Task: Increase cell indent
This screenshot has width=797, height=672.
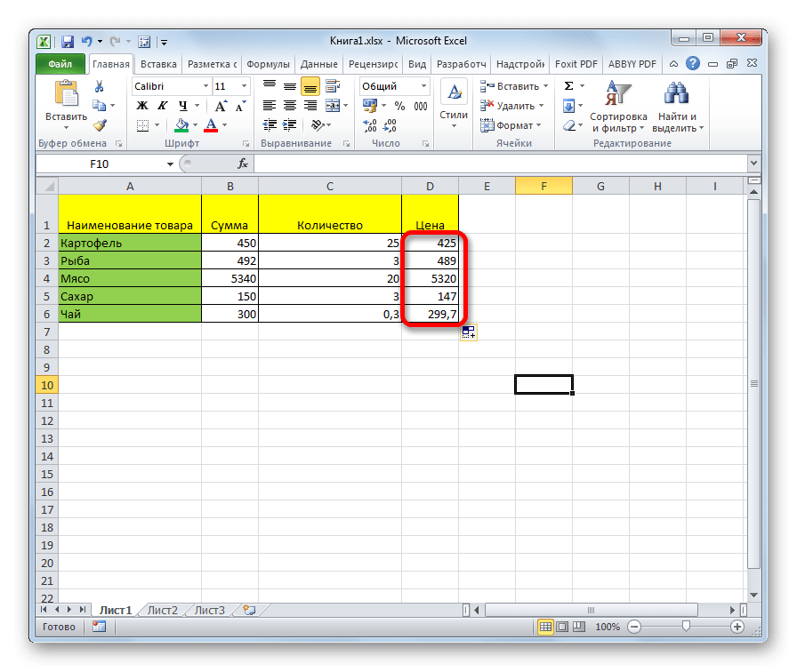Action: 290,125
